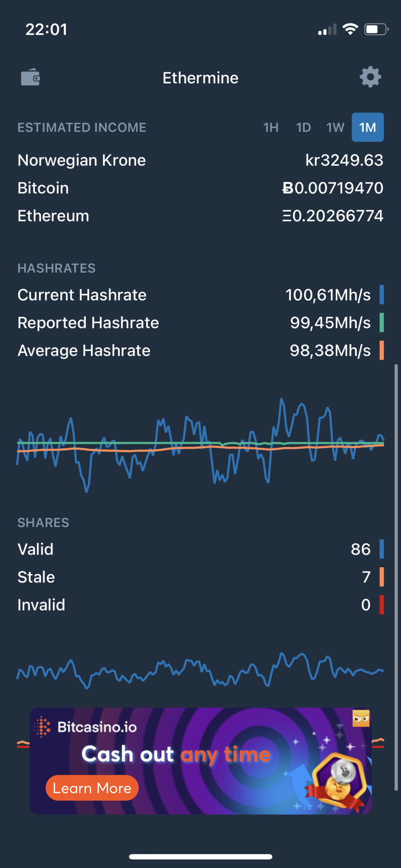Image resolution: width=401 pixels, height=868 pixels.
Task: Tap the Current Hashrate label
Action: coord(82,295)
